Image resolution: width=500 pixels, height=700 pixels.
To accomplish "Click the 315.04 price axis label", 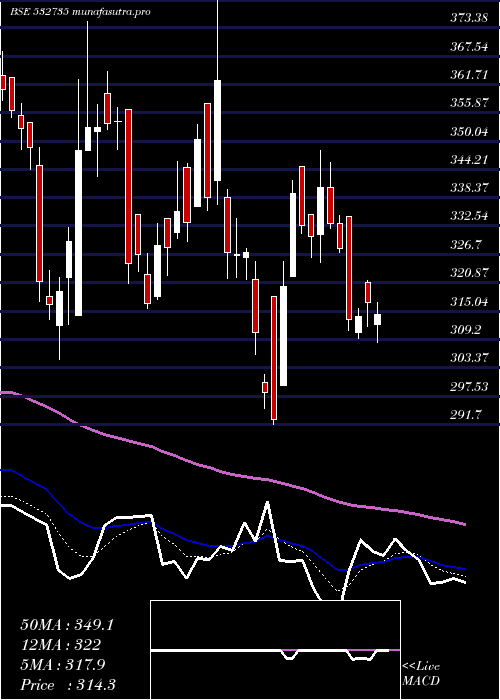I will tap(469, 301).
